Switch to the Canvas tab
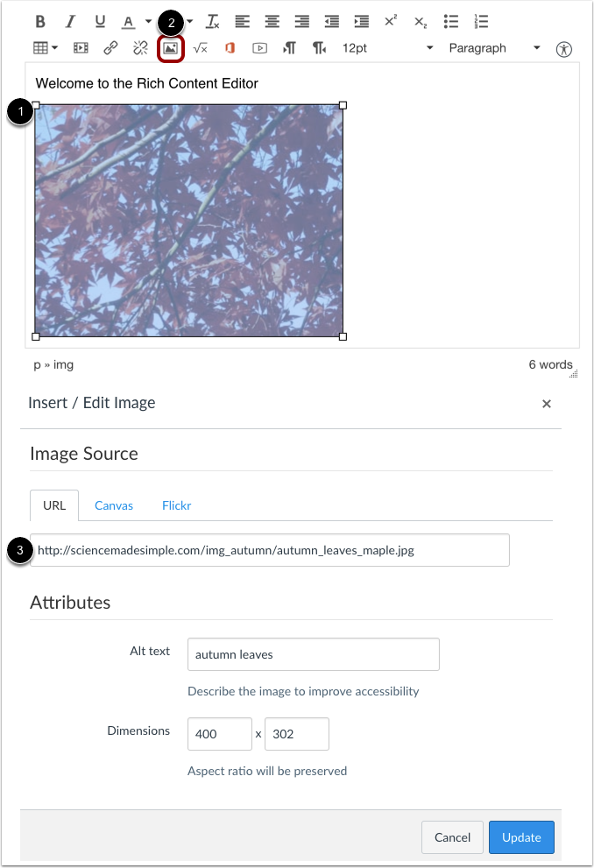This screenshot has height=868, width=594. (114, 505)
